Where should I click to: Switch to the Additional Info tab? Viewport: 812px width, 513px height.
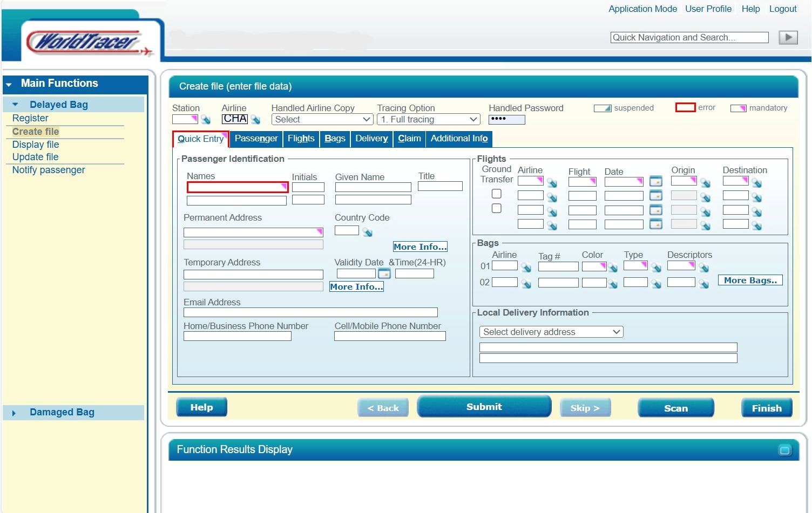459,139
